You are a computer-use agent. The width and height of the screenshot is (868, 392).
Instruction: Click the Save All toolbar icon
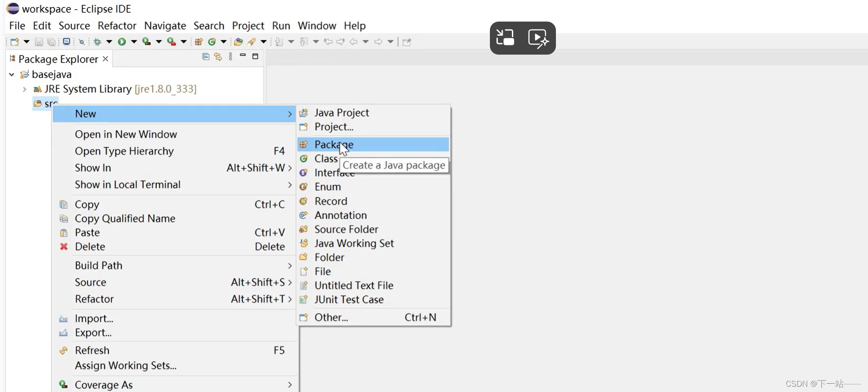pos(51,42)
